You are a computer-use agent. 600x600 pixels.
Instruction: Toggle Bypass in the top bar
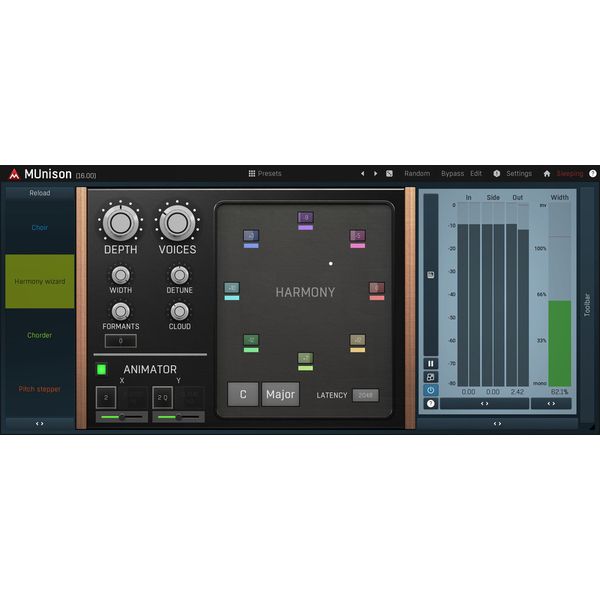pos(452,173)
